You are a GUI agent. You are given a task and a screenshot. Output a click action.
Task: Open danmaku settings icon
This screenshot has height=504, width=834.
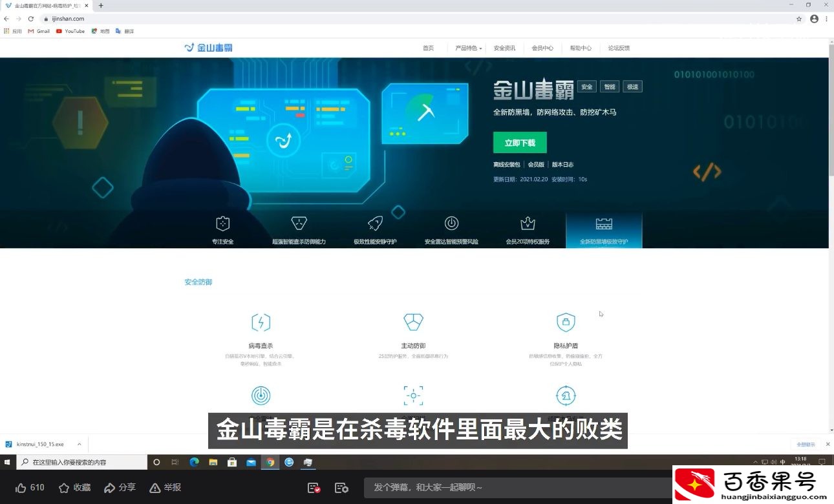341,488
